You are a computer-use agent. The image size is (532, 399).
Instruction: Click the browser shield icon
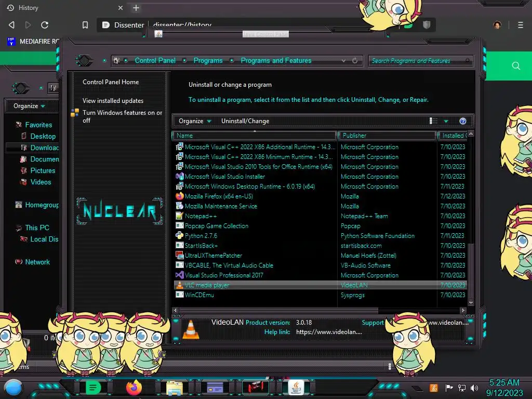(427, 24)
